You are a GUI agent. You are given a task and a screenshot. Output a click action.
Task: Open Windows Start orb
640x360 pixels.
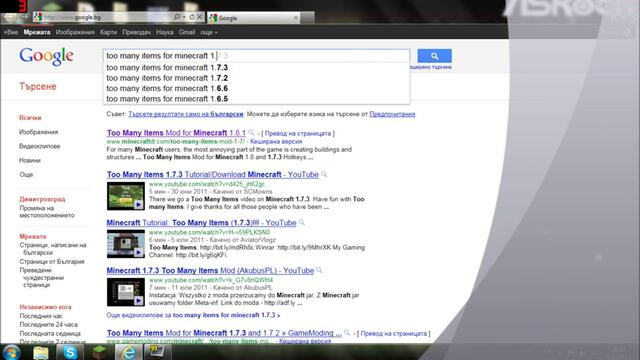pos(11,352)
